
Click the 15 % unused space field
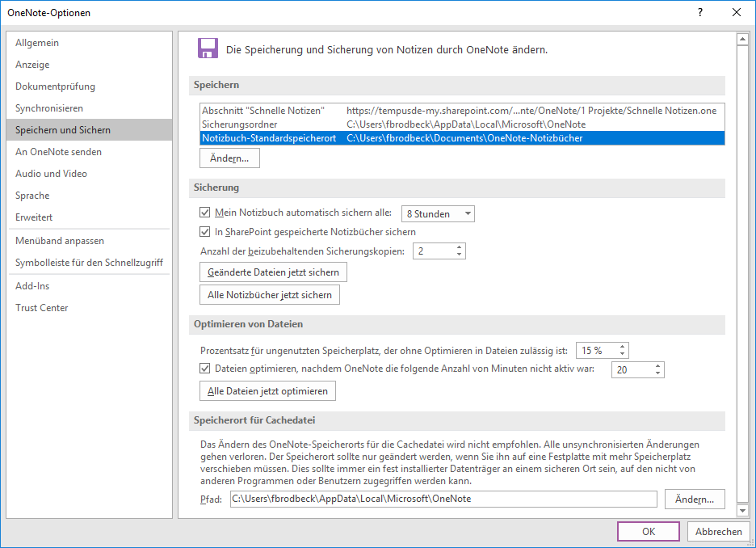click(597, 351)
